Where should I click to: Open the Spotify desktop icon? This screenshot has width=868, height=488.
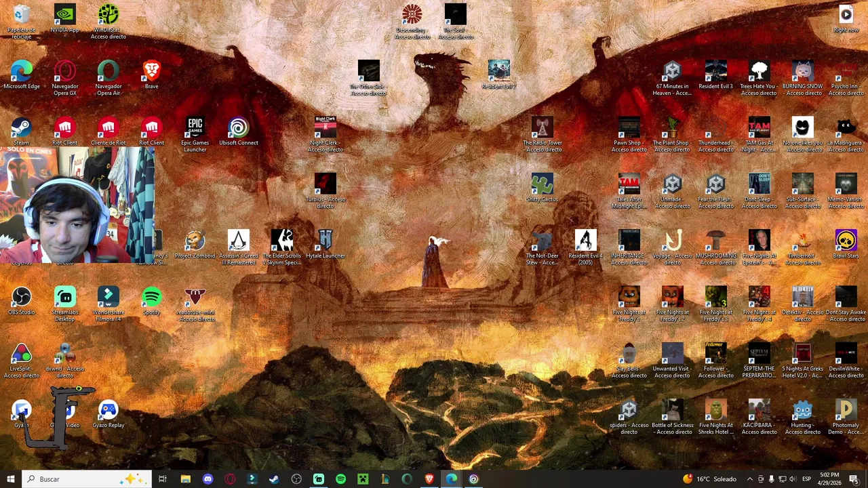click(x=151, y=301)
